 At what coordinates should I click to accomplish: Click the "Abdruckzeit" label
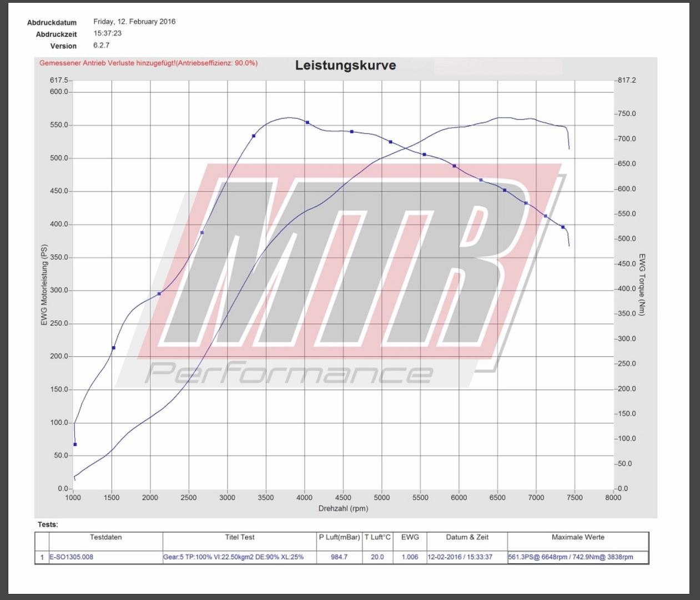click(x=56, y=34)
